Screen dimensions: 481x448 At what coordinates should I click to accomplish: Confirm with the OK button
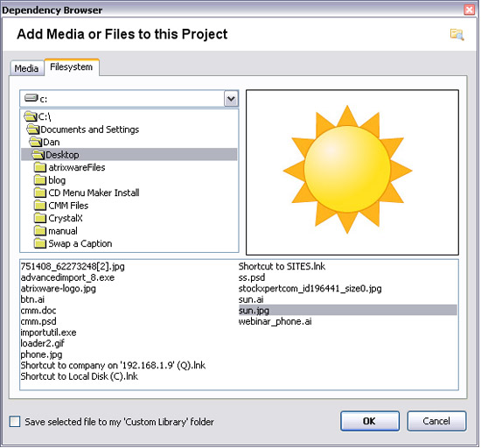tap(370, 421)
